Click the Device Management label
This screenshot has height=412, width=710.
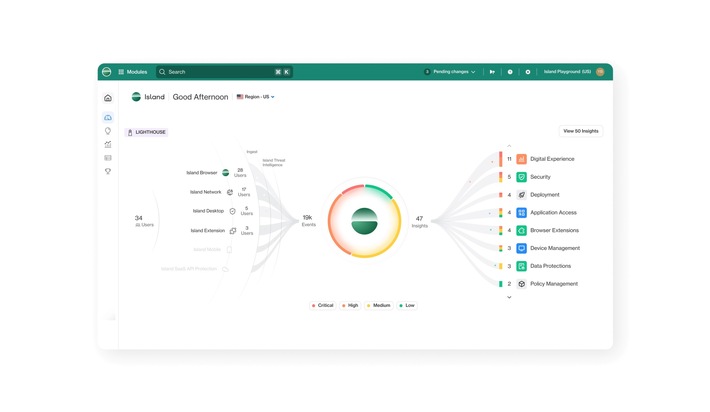click(x=555, y=248)
